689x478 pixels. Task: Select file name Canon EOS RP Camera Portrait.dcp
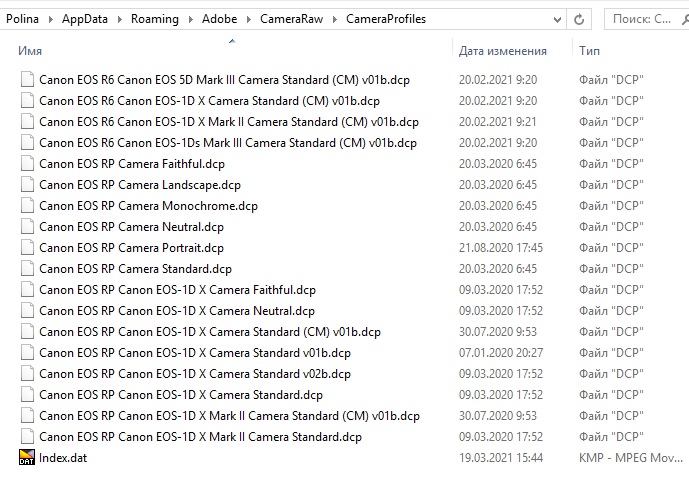coord(131,248)
